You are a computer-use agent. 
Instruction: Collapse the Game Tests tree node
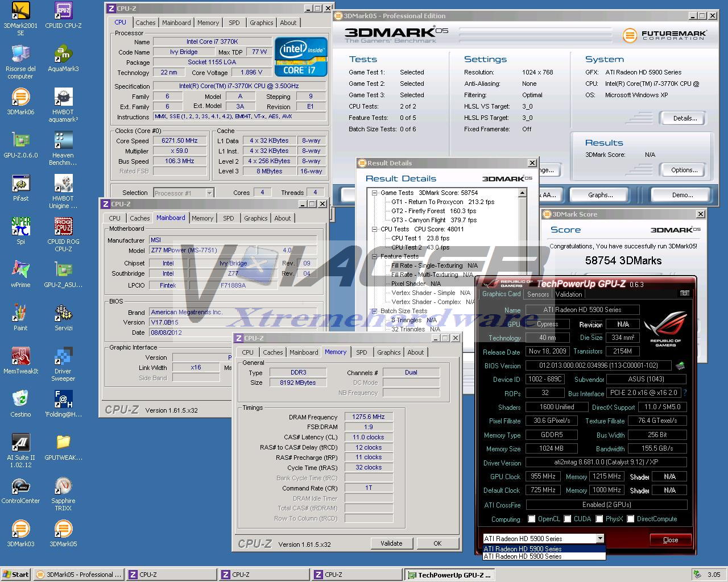click(x=375, y=193)
